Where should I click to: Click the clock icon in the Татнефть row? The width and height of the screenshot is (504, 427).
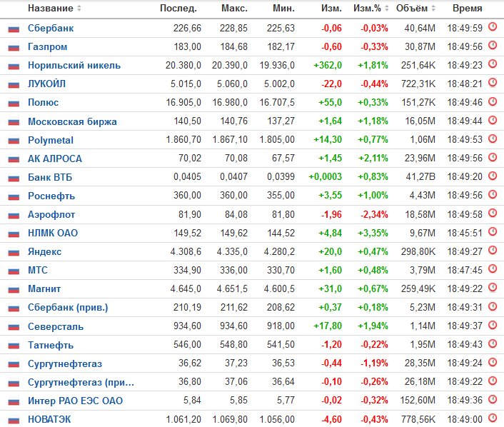click(x=493, y=343)
